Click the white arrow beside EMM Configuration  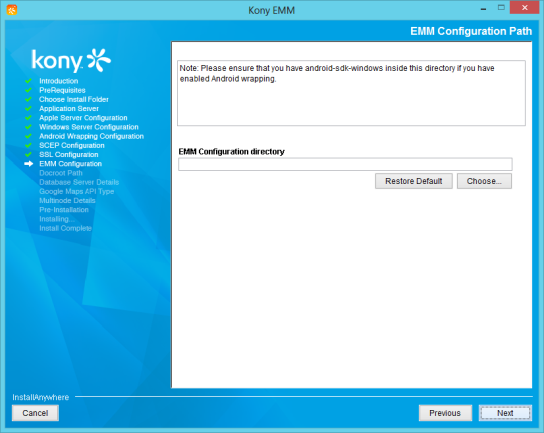[x=28, y=164]
